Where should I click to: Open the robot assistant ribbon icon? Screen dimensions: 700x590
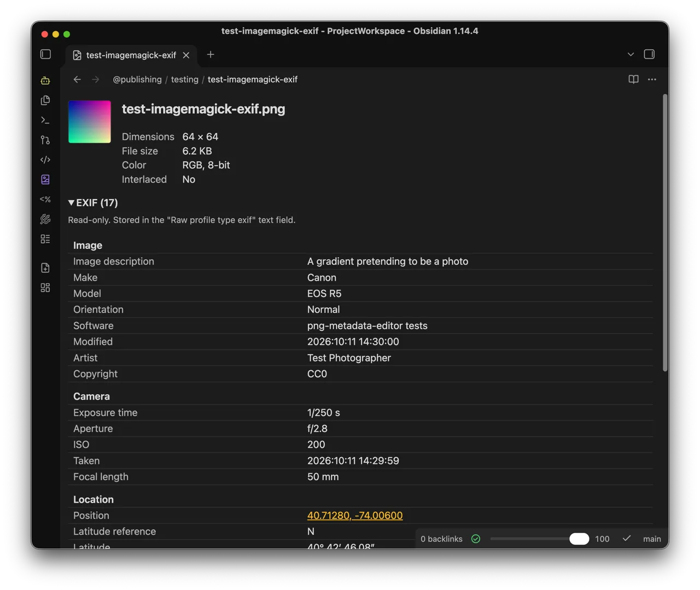point(45,80)
